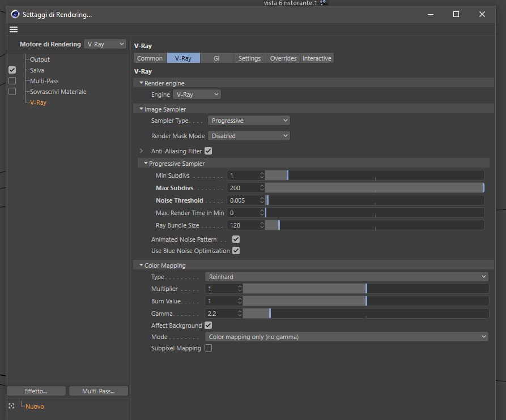Switch to the GI tab
Viewport: 506px width, 420px height.
[x=216, y=58]
